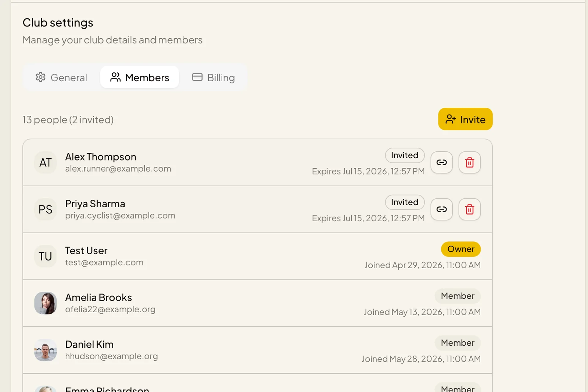
Task: Click hhudson@example.org email
Action: click(x=111, y=356)
